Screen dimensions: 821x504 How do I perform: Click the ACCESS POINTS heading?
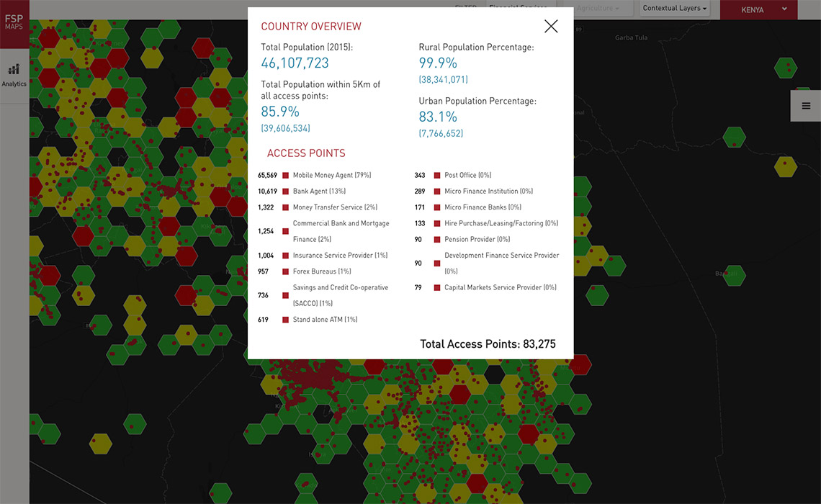(306, 153)
